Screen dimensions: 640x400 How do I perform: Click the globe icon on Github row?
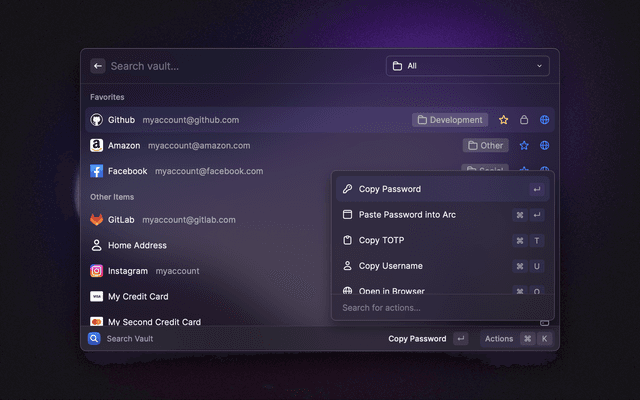[x=544, y=120]
